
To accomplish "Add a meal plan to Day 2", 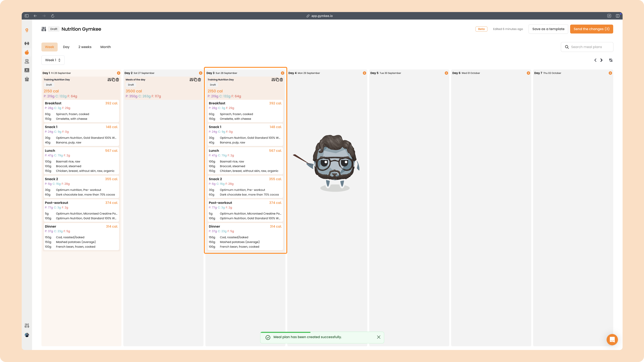I will [x=201, y=73].
